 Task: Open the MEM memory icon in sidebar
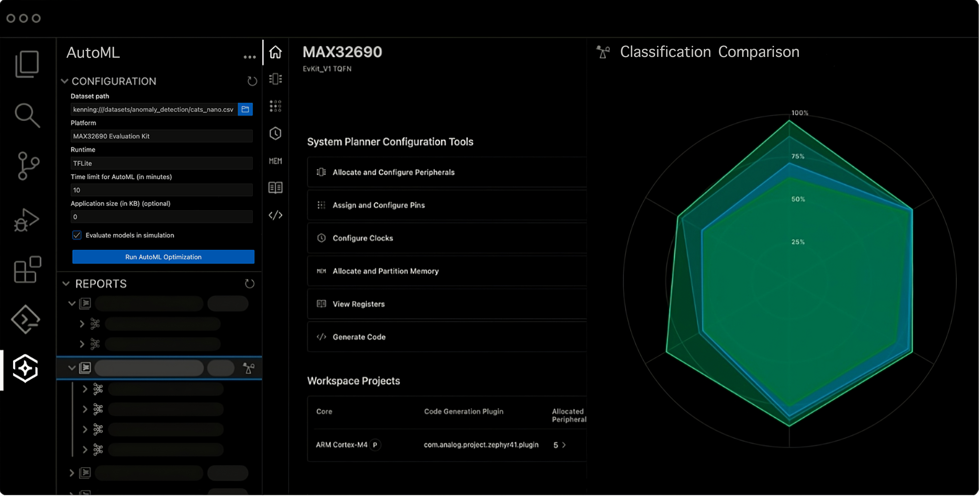[275, 161]
